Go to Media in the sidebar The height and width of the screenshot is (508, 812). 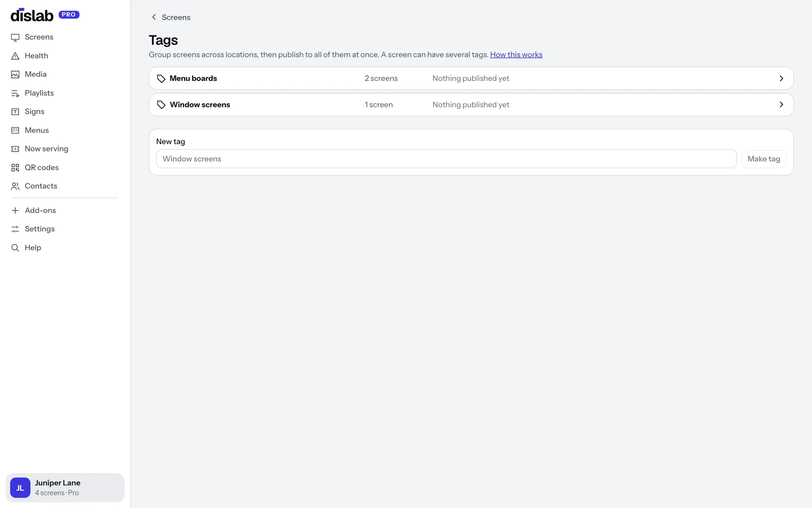[x=36, y=74]
